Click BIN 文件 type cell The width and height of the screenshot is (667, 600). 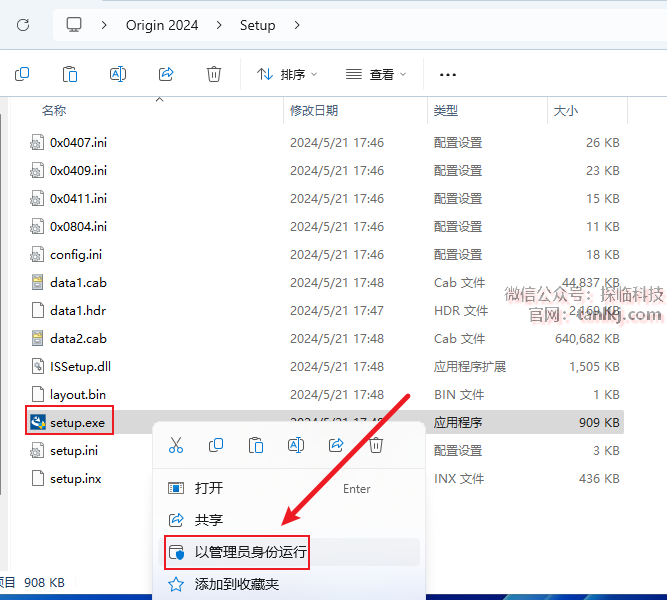pos(459,394)
